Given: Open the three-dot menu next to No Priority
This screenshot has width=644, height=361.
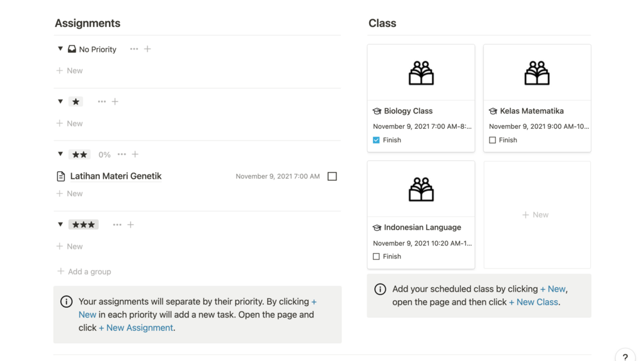Looking at the screenshot, I should click(134, 49).
